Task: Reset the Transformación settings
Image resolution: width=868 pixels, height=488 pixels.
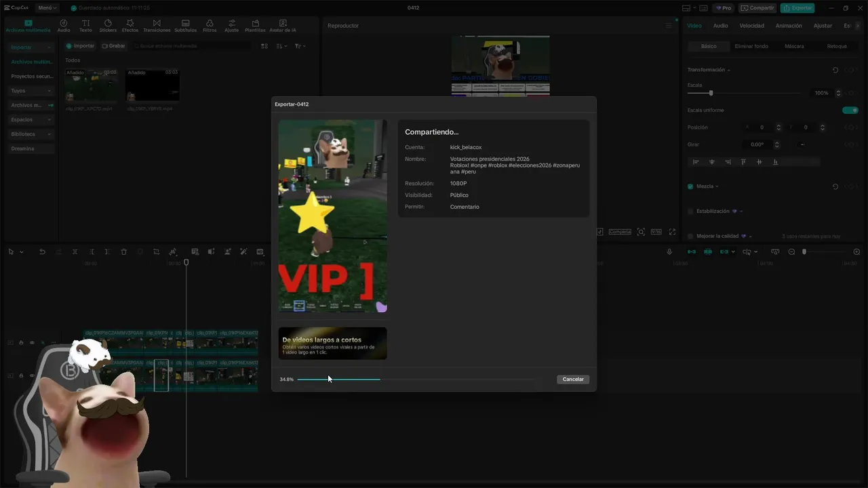Action: tap(835, 70)
